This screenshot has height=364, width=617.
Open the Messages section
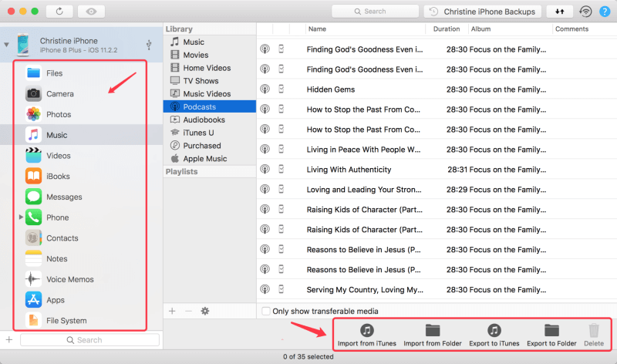[81, 197]
